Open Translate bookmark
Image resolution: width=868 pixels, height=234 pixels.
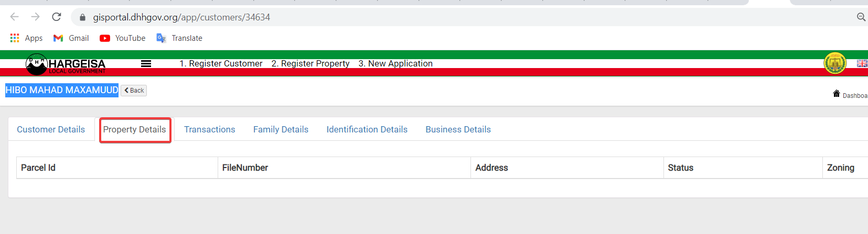tap(179, 38)
